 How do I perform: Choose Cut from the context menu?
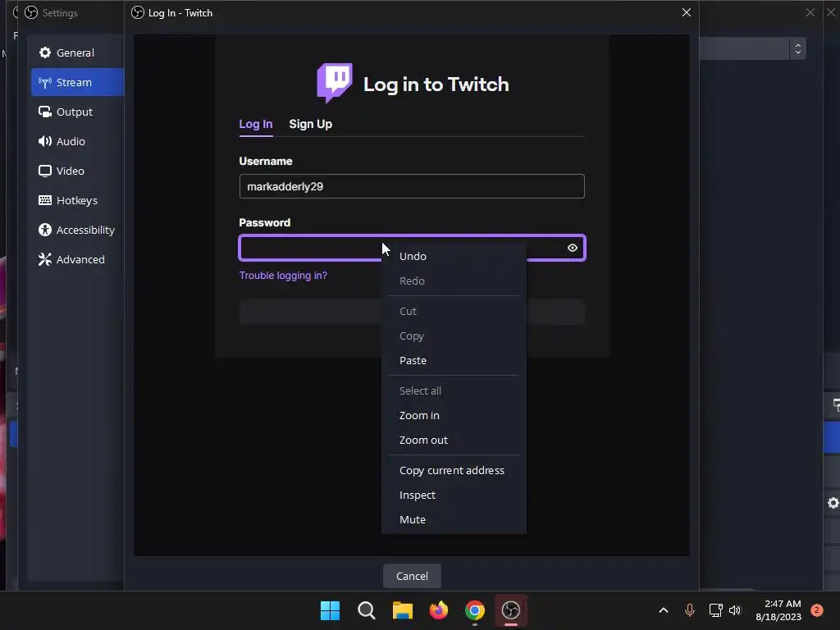pos(453,311)
